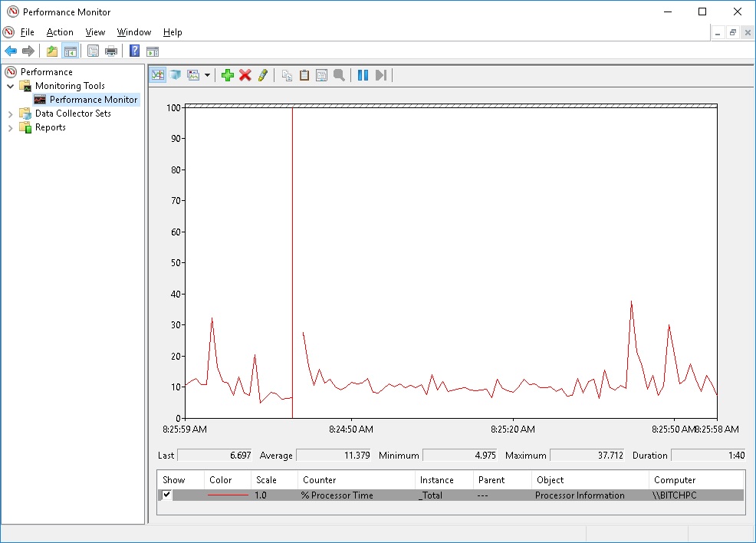
Task: Expand the Data Collector Sets node
Action: tap(10, 114)
